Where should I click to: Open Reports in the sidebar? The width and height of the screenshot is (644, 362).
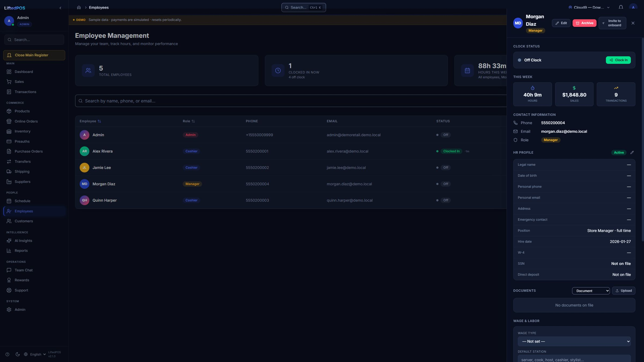click(x=34, y=251)
